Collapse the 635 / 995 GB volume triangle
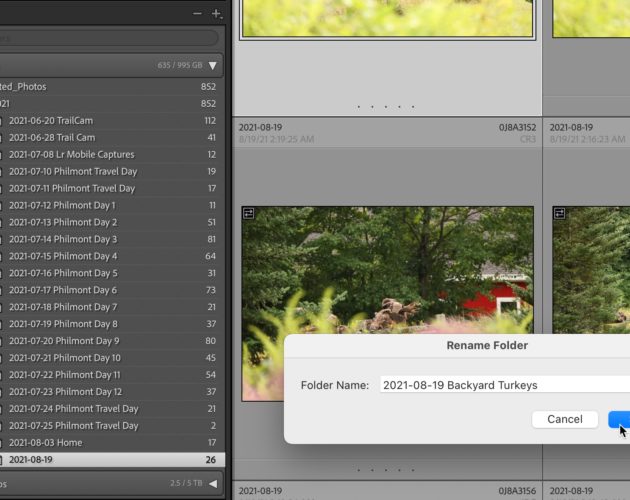Viewport: 630px width, 500px height. pyautogui.click(x=213, y=66)
